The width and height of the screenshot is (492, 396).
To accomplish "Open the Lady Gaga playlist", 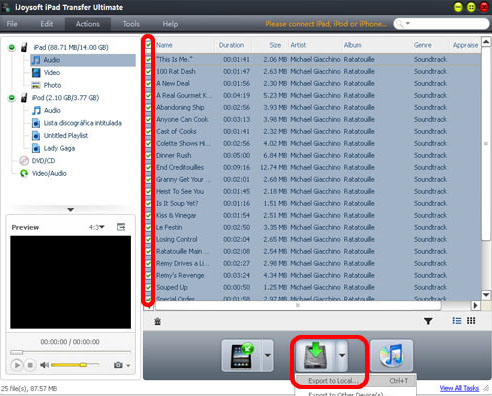I will pyautogui.click(x=59, y=148).
